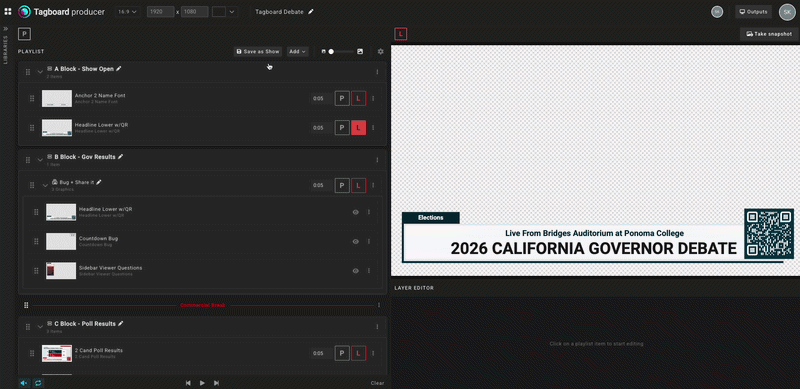800x389 pixels.
Task: Open the 16:9 aspect ratio dropdown
Action: (128, 11)
